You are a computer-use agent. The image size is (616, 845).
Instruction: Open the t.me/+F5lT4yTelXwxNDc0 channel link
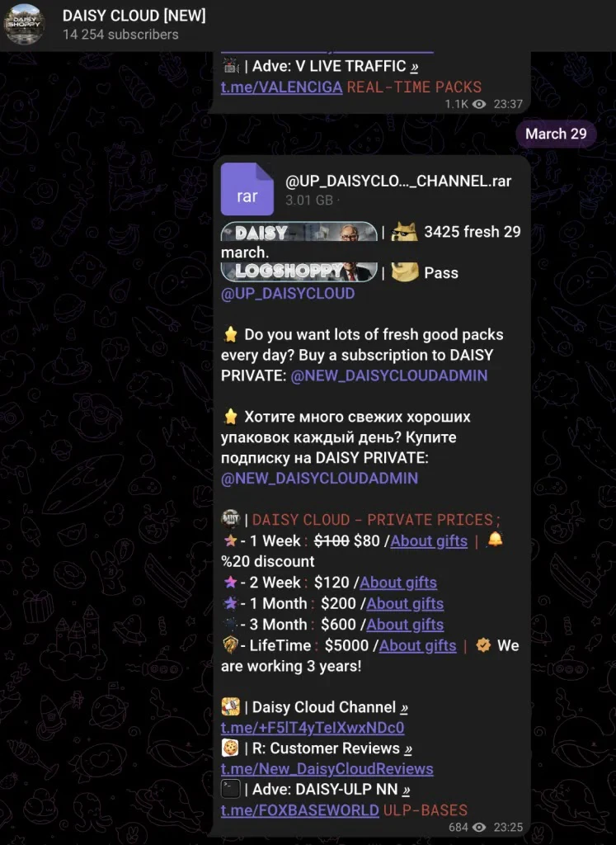point(313,728)
